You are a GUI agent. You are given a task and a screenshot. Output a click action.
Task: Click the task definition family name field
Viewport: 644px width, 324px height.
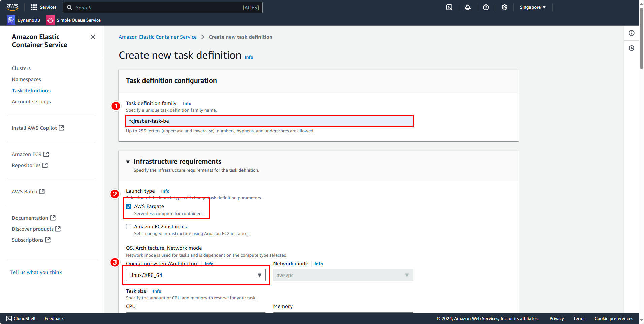pos(269,121)
